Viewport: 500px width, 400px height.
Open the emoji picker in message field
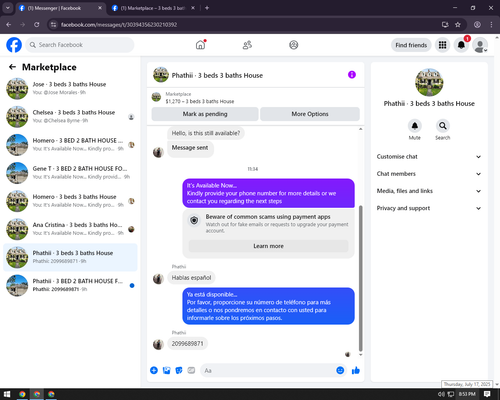pos(340,370)
